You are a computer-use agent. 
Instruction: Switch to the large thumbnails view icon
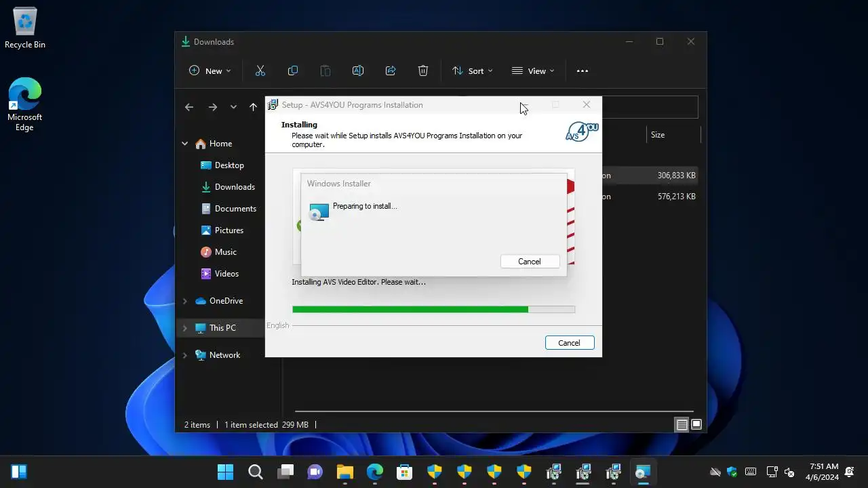pos(696,425)
